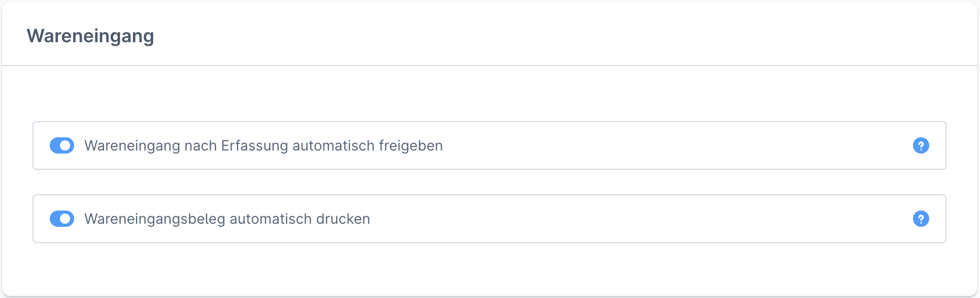Turn off the automatic print switch
The height and width of the screenshot is (298, 980).
point(62,219)
